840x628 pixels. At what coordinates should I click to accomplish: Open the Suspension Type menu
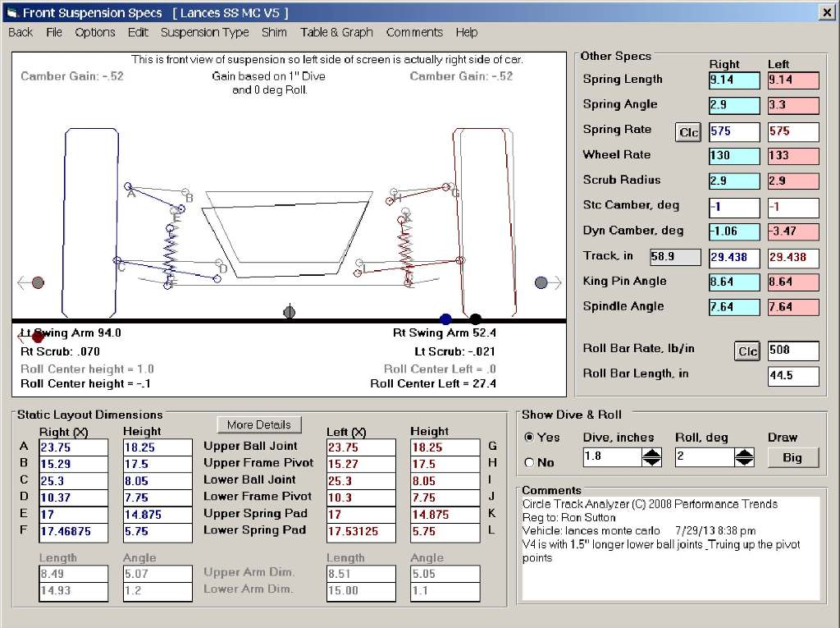pyautogui.click(x=204, y=33)
